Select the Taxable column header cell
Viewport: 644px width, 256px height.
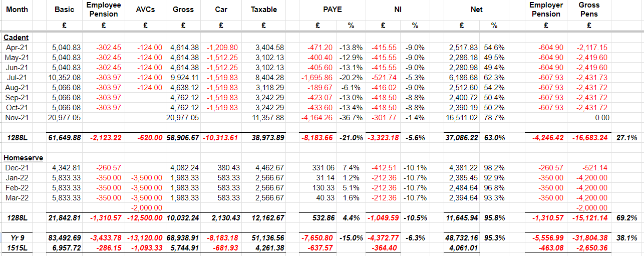(263, 10)
